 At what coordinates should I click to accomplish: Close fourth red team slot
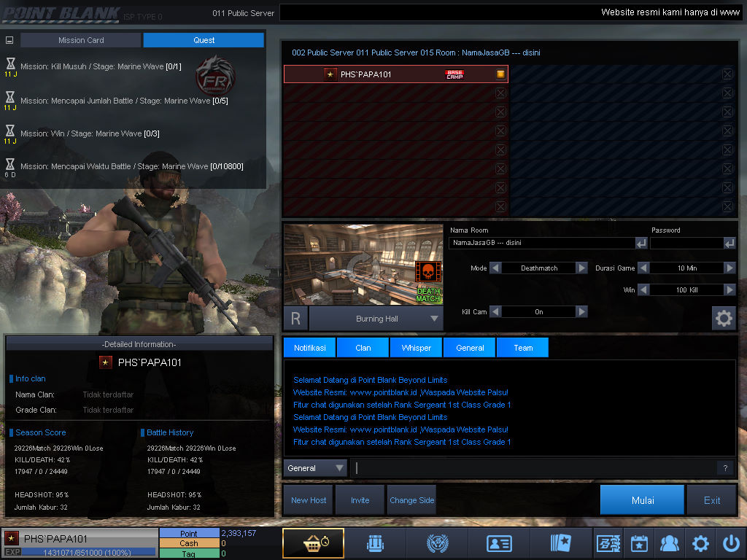[500, 131]
